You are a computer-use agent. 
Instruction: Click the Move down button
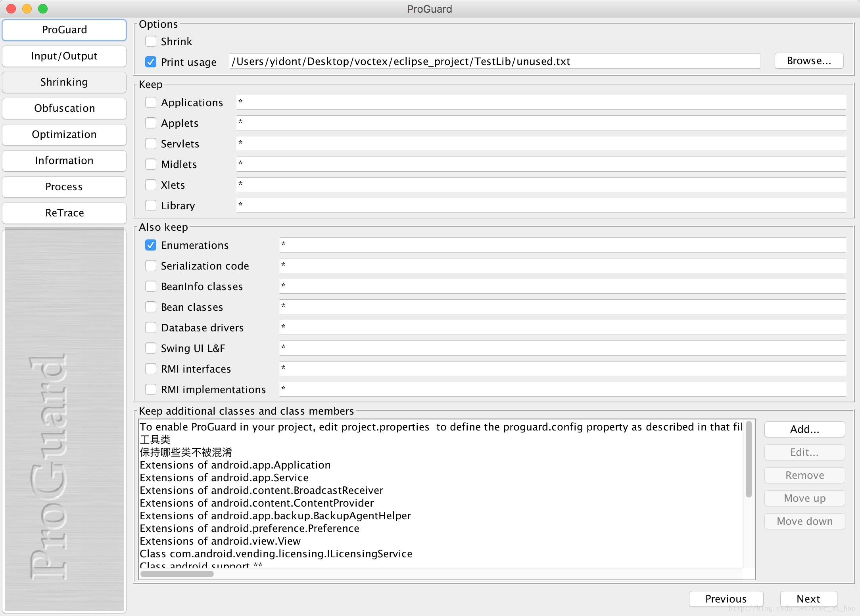pos(804,521)
